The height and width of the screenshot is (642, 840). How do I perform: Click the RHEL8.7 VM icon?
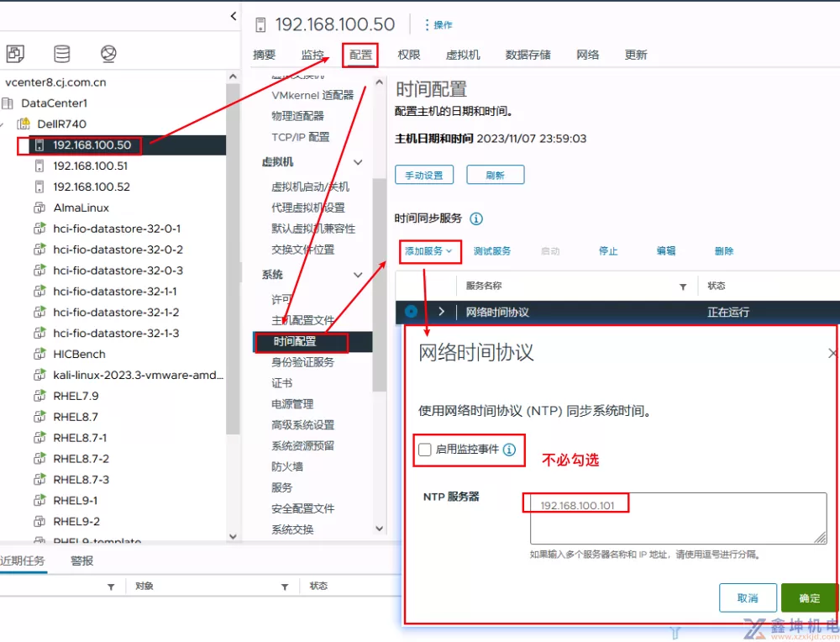(x=39, y=417)
